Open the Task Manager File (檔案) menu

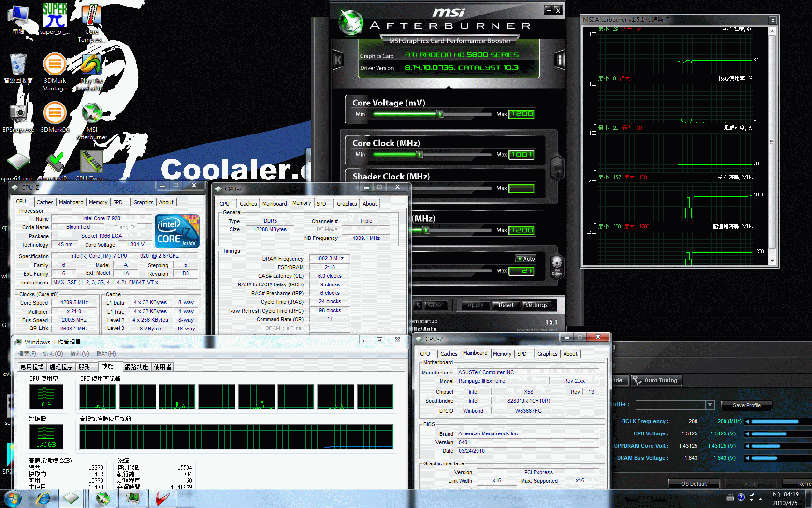coord(27,354)
